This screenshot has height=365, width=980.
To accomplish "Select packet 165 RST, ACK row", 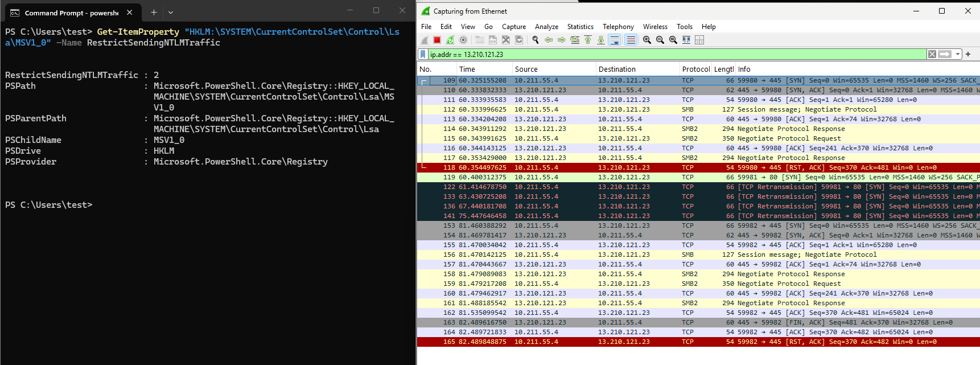I will point(698,342).
